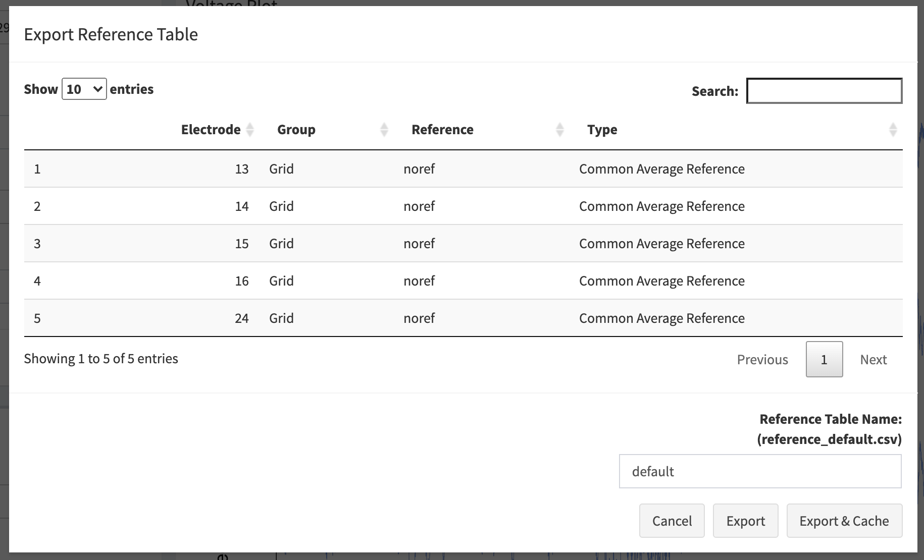Screen dimensions: 924x560
Task: Click the Group column sort icon
Action: (384, 130)
